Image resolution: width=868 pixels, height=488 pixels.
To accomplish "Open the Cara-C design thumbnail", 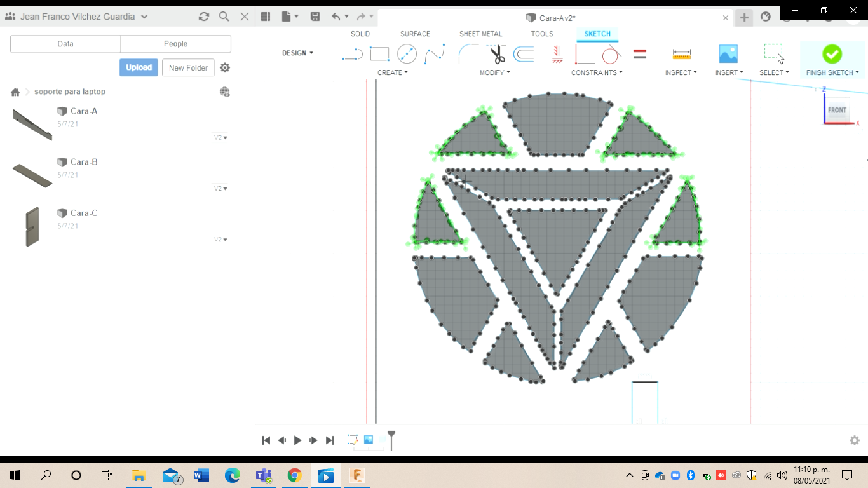I will (x=32, y=227).
